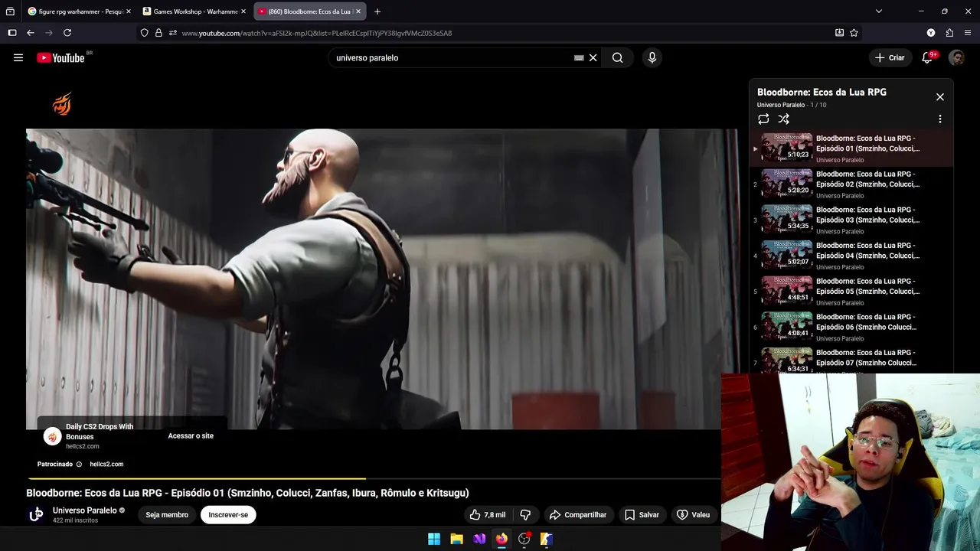Open the list all tabs dropdown
The width and height of the screenshot is (980, 551).
(x=879, y=11)
